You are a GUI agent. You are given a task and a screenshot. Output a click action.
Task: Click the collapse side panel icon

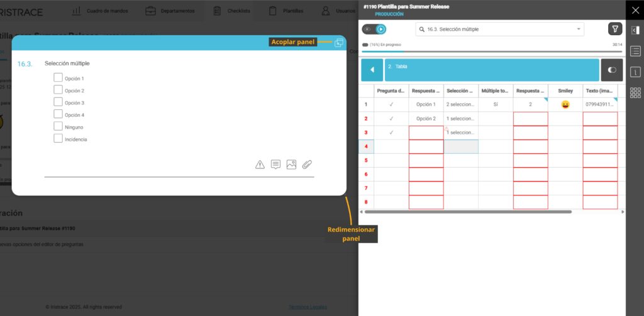click(x=635, y=30)
